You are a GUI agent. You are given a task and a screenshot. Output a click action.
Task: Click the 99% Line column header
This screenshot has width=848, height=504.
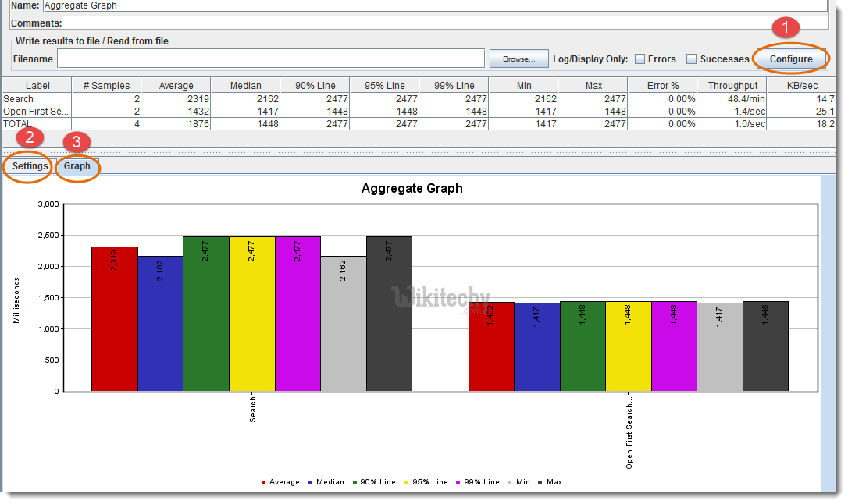453,85
